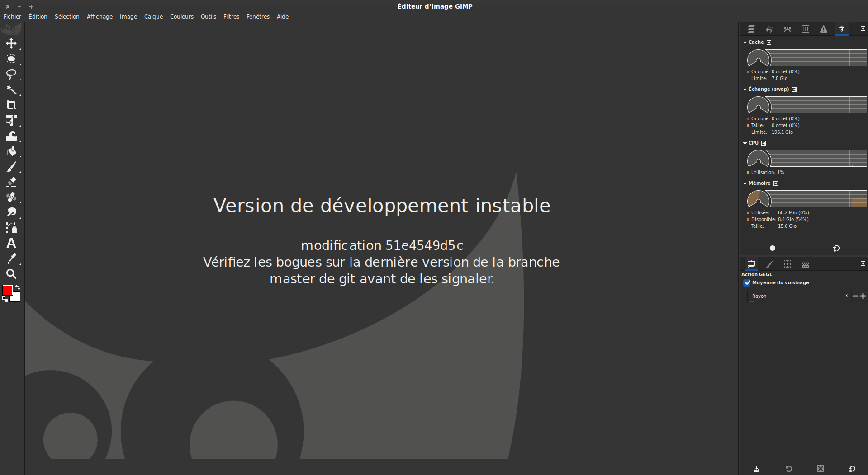Swap foreground and background colors
The height and width of the screenshot is (475, 868).
pyautogui.click(x=18, y=287)
